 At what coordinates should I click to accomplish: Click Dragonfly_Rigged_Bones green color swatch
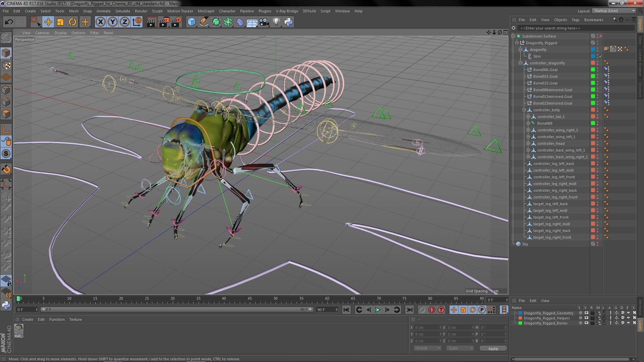click(520, 323)
